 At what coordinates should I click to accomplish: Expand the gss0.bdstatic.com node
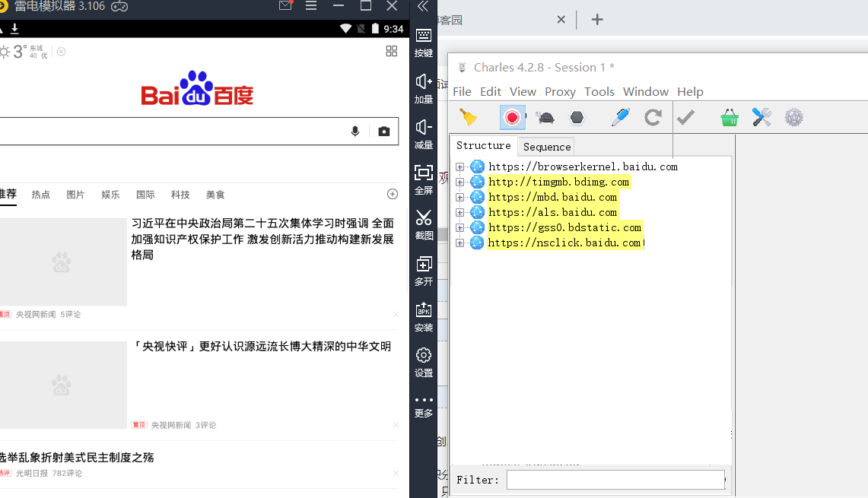pos(459,227)
